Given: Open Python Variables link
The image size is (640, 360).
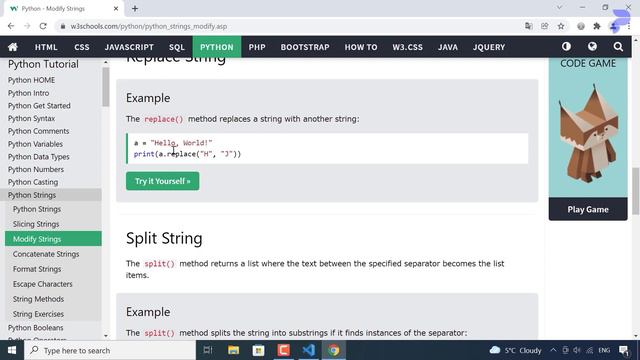Looking at the screenshot, I should pyautogui.click(x=35, y=144).
